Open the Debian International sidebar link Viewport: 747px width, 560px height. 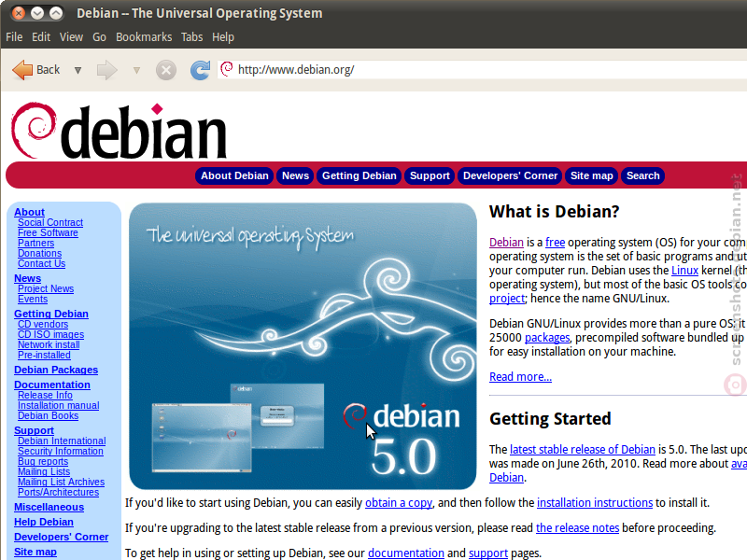pyautogui.click(x=62, y=441)
